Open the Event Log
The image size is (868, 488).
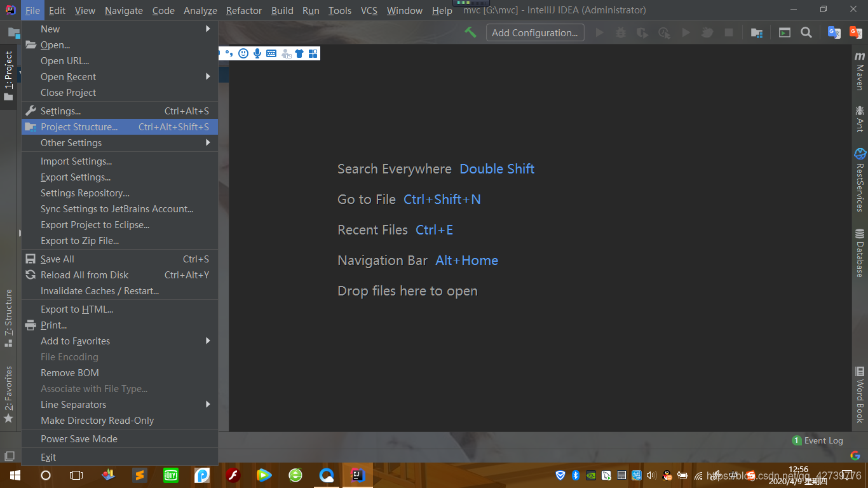coord(818,440)
